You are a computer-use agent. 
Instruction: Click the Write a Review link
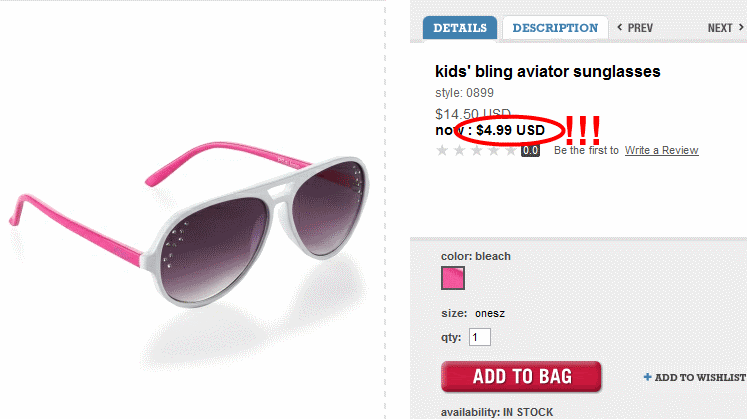[661, 151]
